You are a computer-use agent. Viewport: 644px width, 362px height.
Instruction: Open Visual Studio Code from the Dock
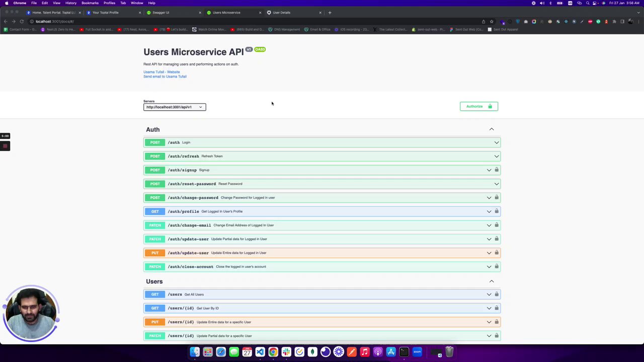click(260, 352)
